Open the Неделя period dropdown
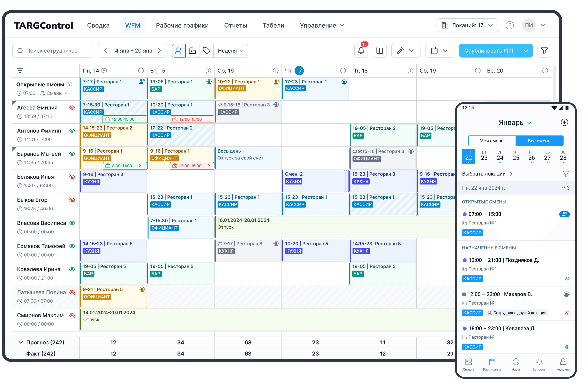Viewport: 588px width, 391px height. 230,51
